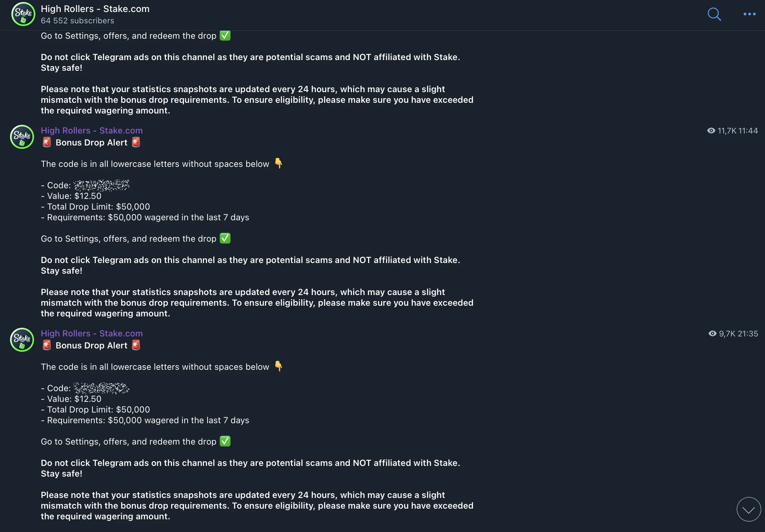
Task: Click the scroll-to-bottom chevron button
Action: (x=749, y=509)
